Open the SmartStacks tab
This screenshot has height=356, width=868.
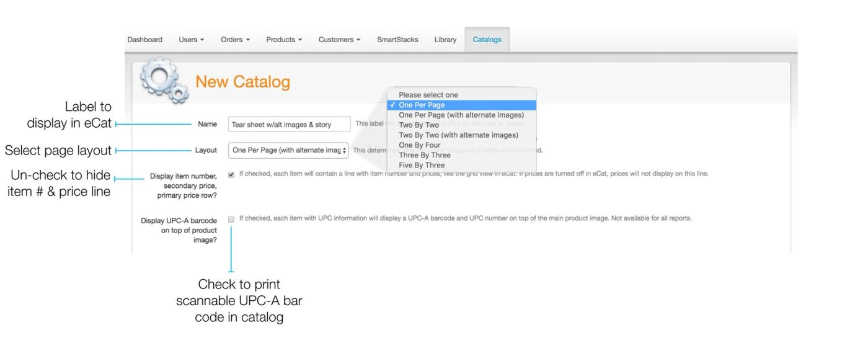397,40
